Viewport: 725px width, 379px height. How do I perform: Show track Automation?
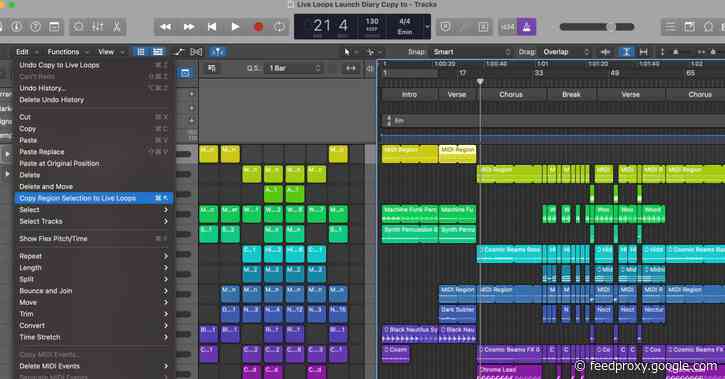tap(178, 52)
